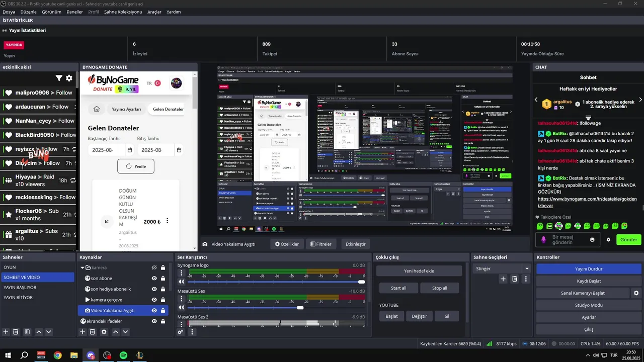Open the Araçlar menu
644x362 pixels.
[x=154, y=12]
